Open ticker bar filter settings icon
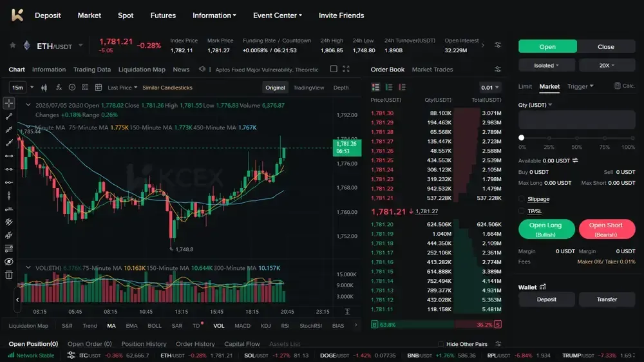The width and height of the screenshot is (644, 362). 71,356
